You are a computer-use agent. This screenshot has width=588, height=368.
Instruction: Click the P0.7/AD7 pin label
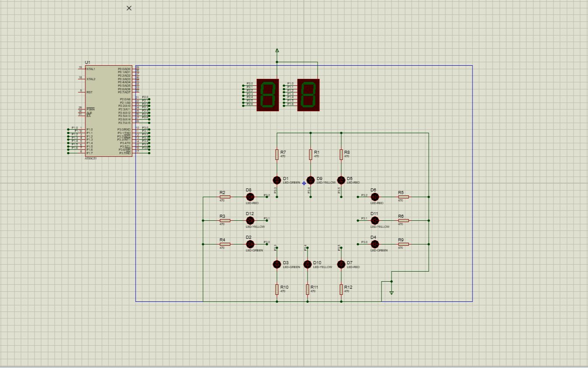click(124, 92)
